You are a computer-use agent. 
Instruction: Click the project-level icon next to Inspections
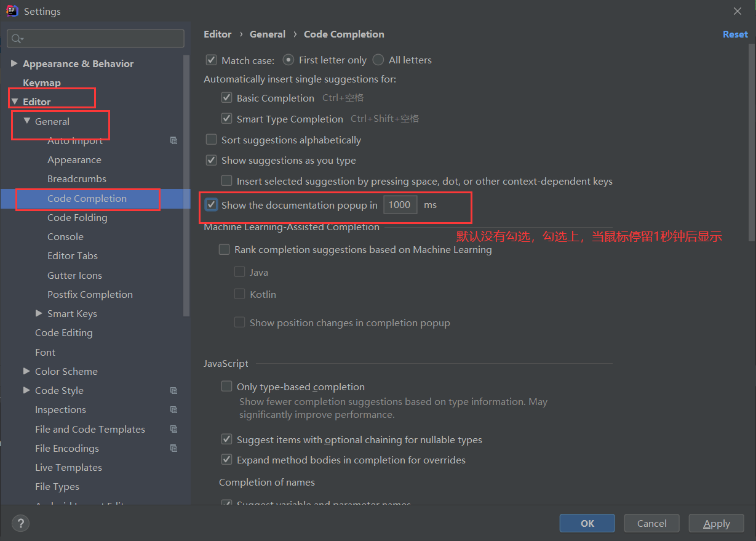pyautogui.click(x=173, y=409)
